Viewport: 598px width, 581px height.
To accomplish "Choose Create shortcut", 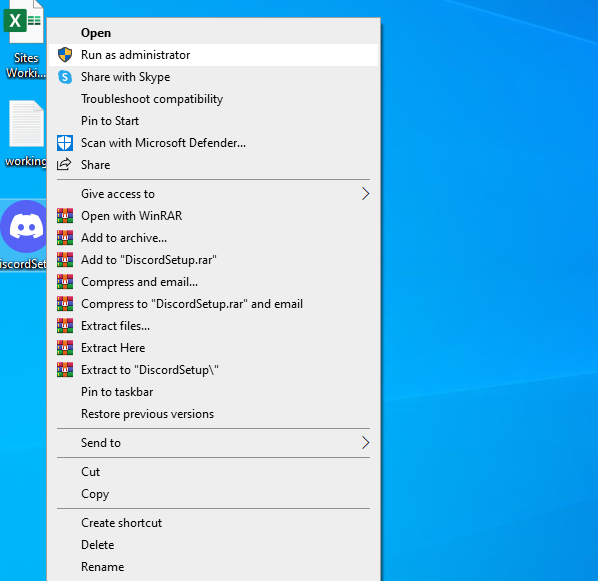I will [214, 523].
